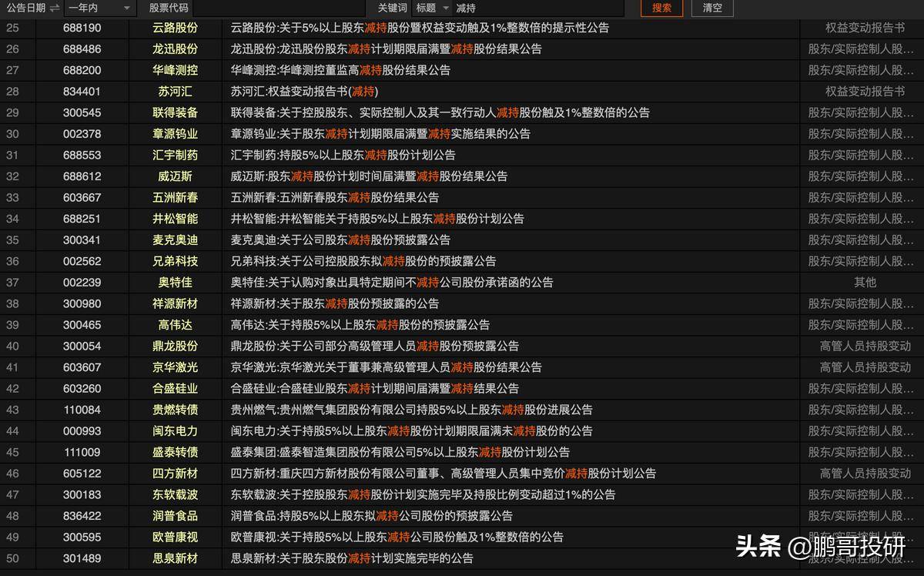Open the 标题 keyword type dropdown
Image resolution: width=924 pixels, height=576 pixels.
coord(432,8)
